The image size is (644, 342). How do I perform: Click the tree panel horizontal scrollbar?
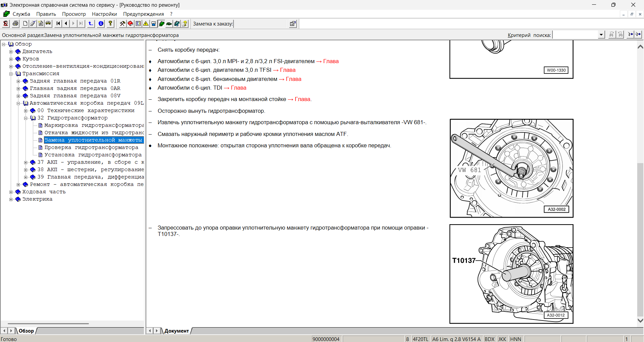point(48,324)
